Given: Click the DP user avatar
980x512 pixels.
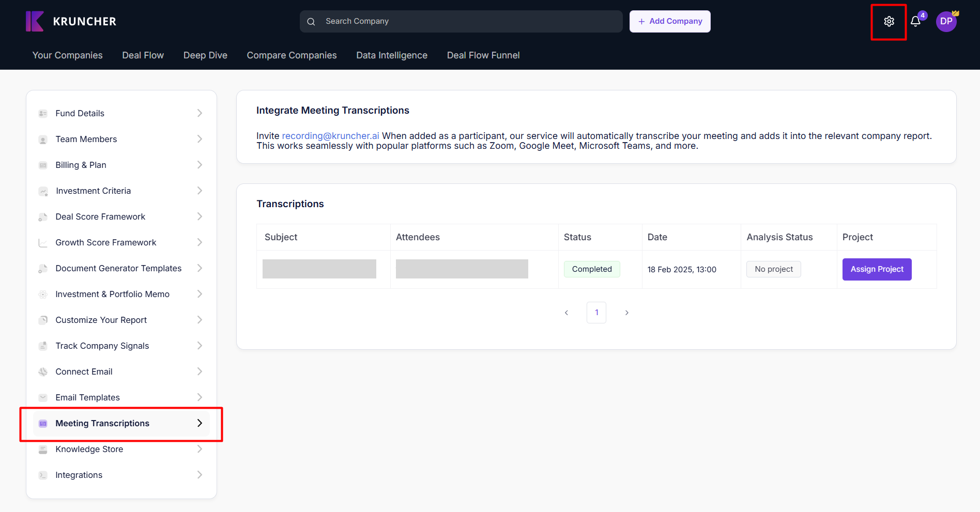Looking at the screenshot, I should tap(946, 21).
